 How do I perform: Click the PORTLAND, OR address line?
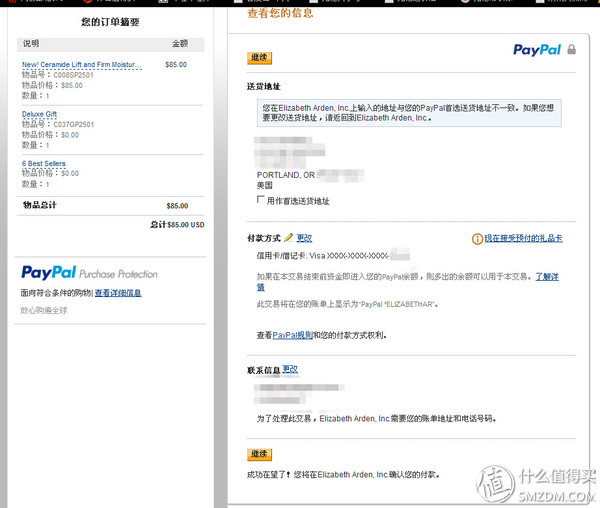click(285, 175)
